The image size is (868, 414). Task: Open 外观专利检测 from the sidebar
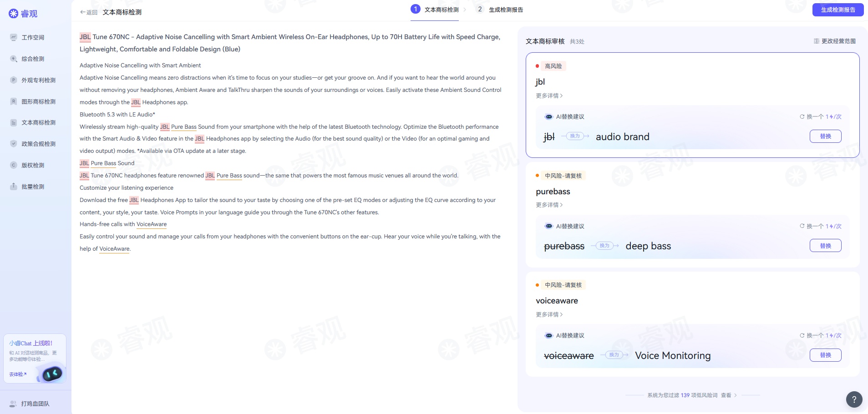point(39,80)
